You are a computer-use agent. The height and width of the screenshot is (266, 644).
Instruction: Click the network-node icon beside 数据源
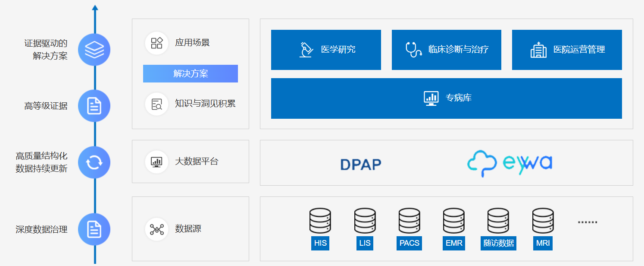click(156, 229)
